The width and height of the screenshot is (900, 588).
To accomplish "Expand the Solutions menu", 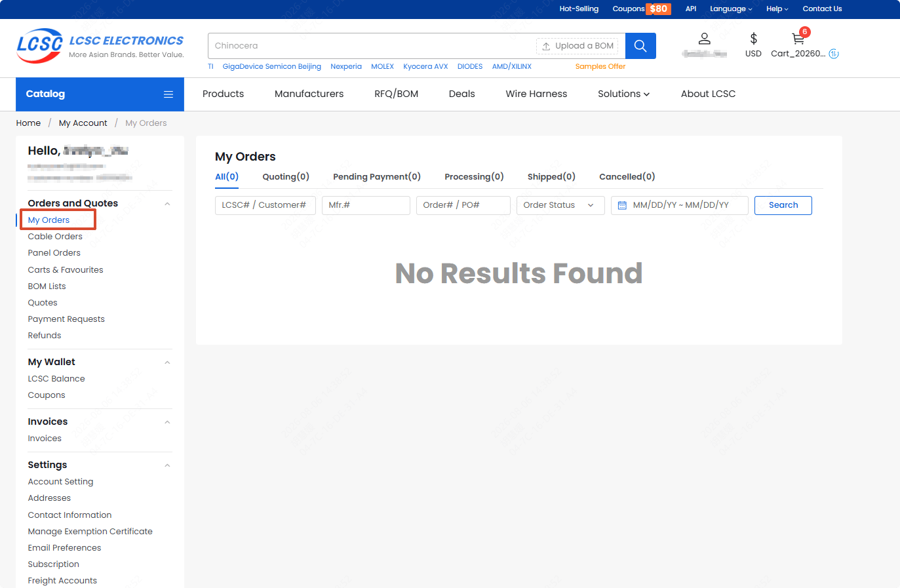I will [x=623, y=94].
